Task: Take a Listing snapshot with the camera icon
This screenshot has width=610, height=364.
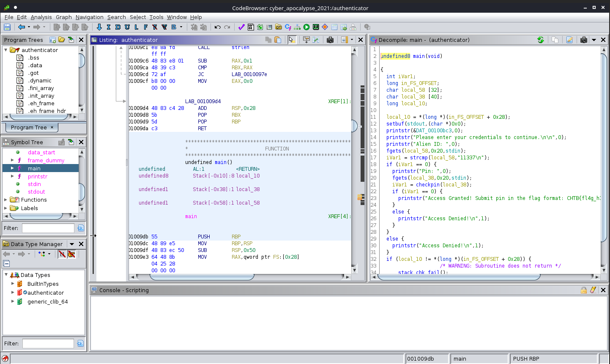Action: coord(330,40)
